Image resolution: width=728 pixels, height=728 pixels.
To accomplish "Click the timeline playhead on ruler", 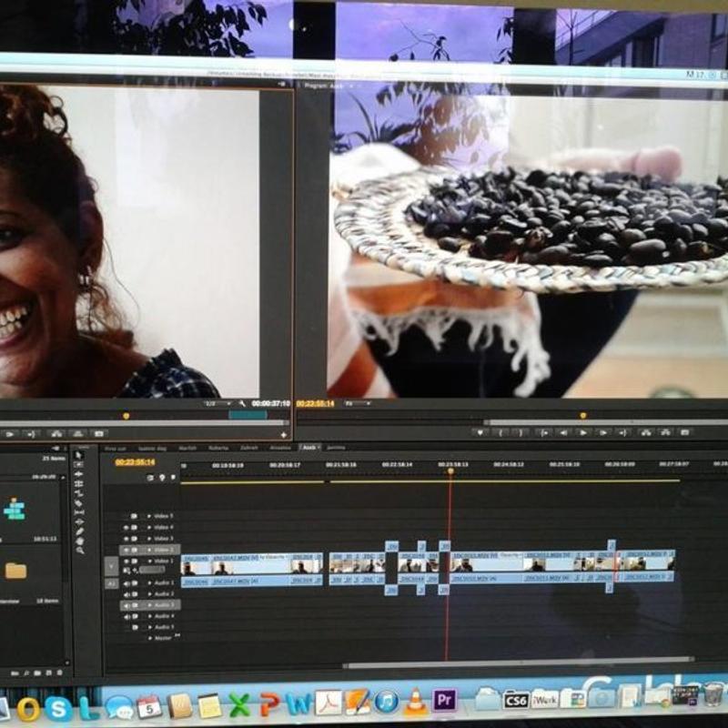I will 450,471.
